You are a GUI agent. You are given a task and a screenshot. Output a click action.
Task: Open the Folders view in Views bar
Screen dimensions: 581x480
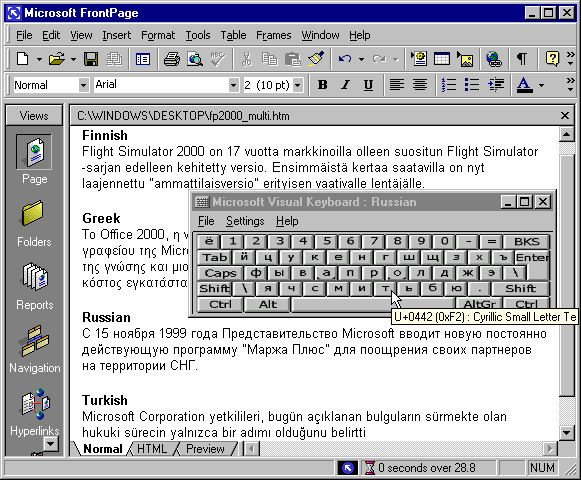(x=34, y=223)
